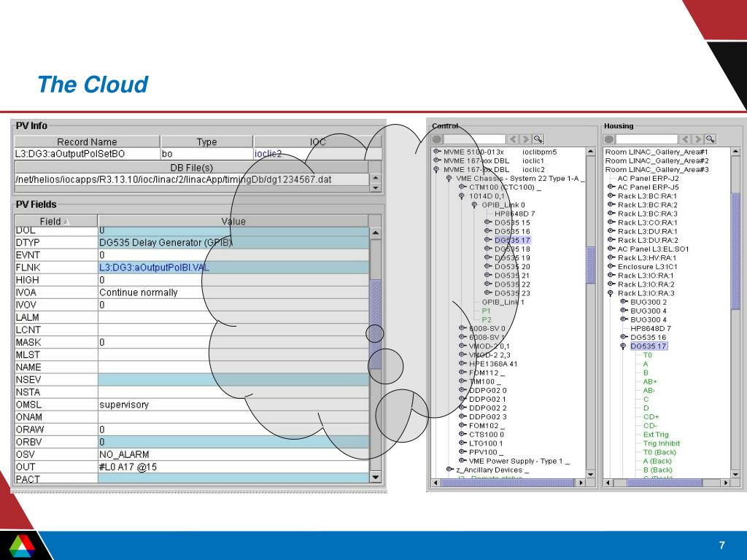Image resolution: width=747 pixels, height=560 pixels.
Task: Sort by the Field column header
Action: click(56, 222)
